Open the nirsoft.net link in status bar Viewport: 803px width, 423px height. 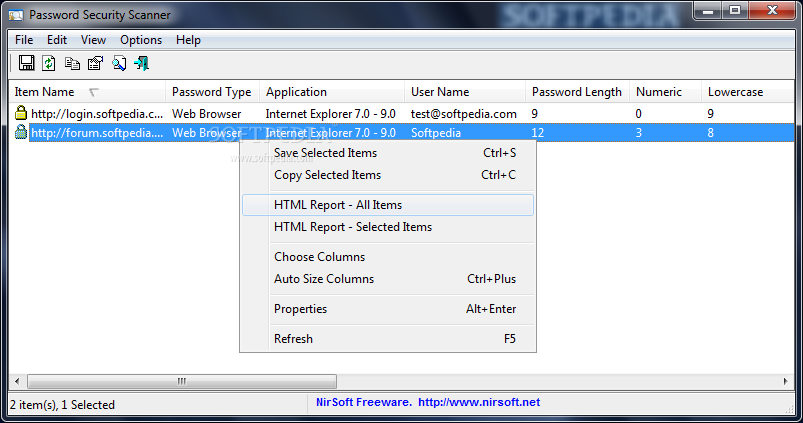point(479,402)
